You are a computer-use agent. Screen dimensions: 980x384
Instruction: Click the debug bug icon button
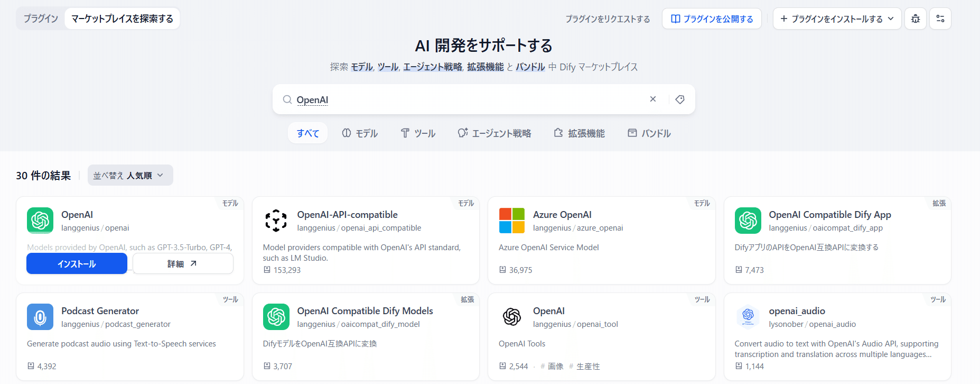pos(916,19)
